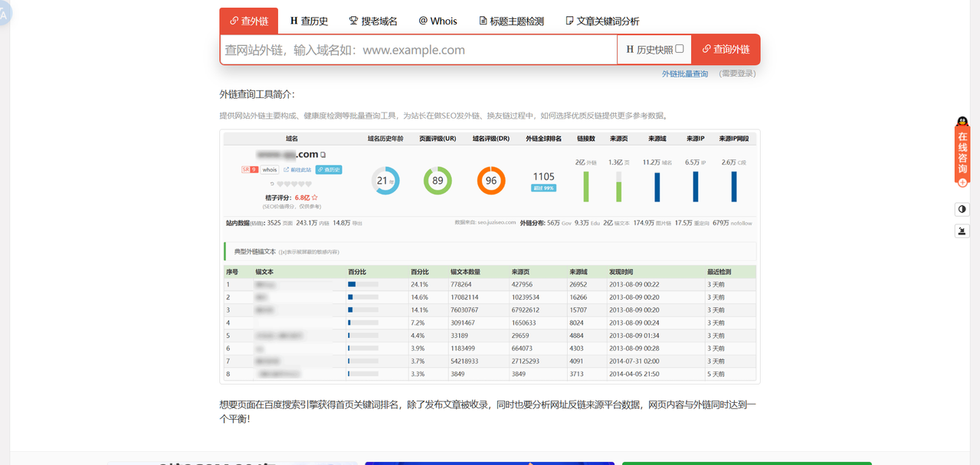Click the 查询外链 search button

(726, 49)
